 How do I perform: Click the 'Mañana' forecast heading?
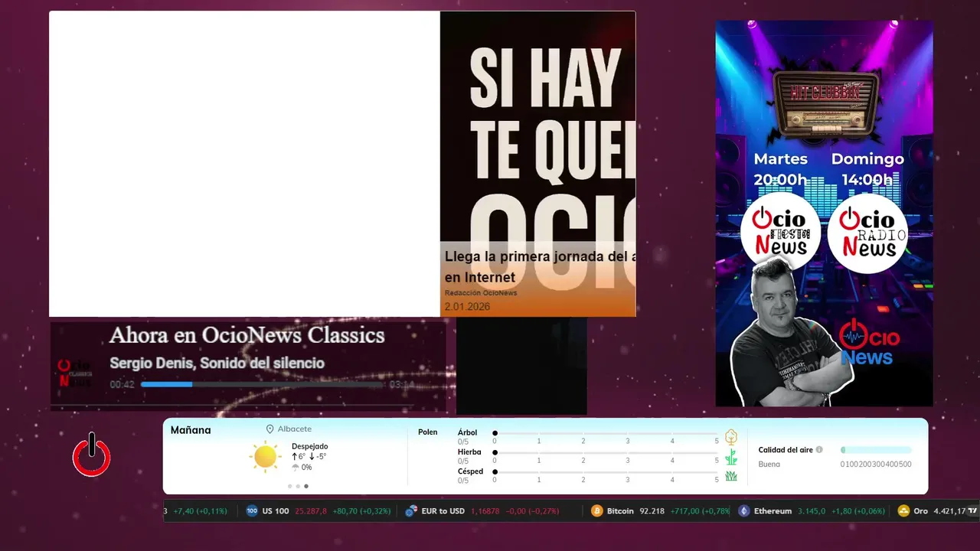click(191, 430)
